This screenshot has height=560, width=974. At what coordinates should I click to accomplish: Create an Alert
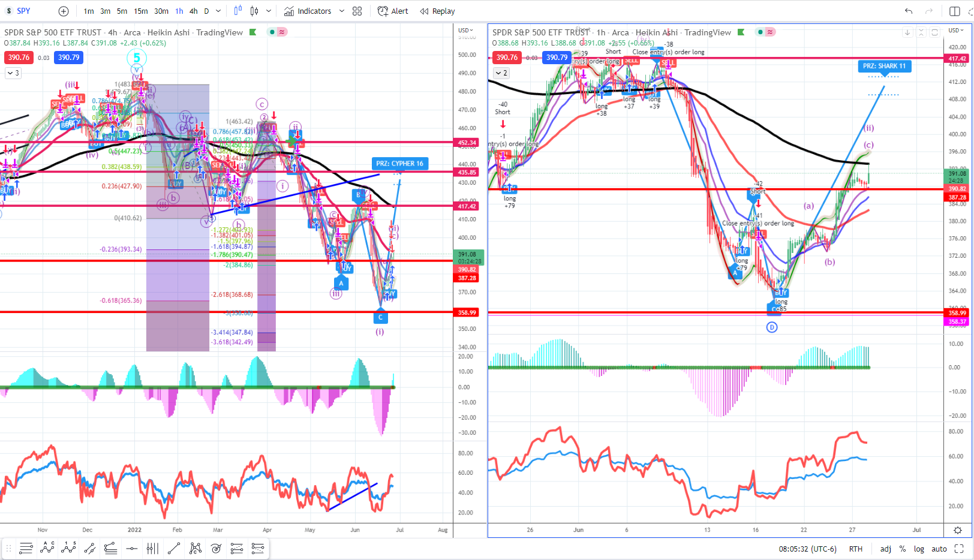coord(393,11)
